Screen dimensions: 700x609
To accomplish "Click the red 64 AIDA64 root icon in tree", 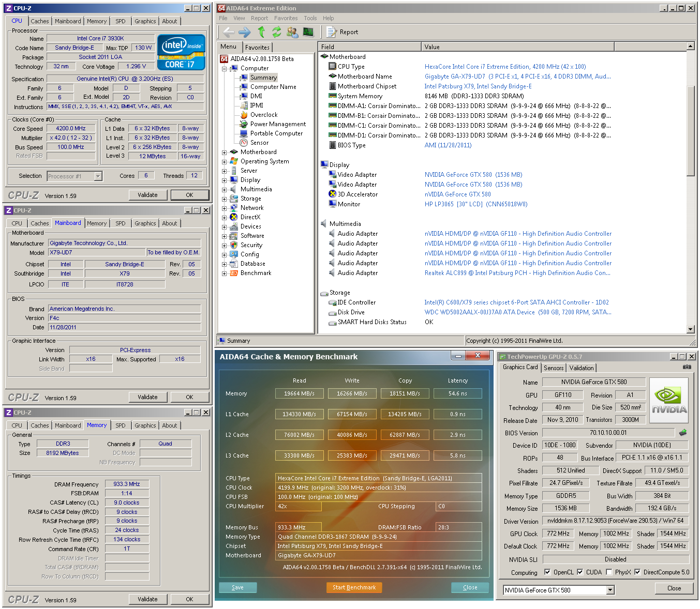I will point(224,59).
